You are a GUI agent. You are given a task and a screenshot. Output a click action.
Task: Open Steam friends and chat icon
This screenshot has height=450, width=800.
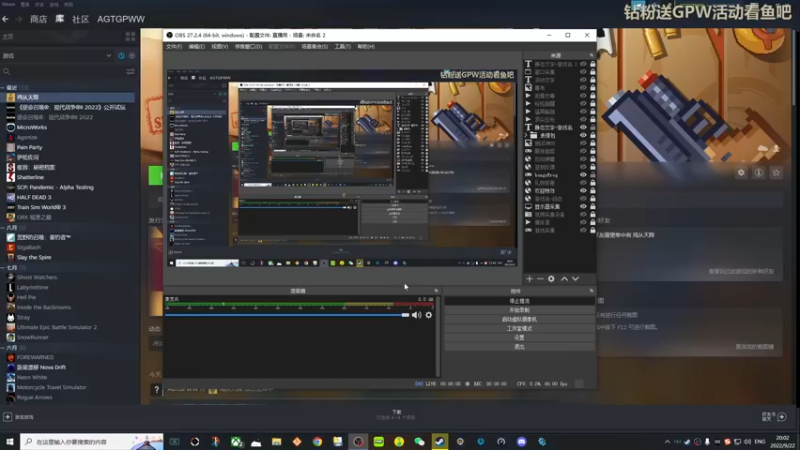click(x=782, y=417)
